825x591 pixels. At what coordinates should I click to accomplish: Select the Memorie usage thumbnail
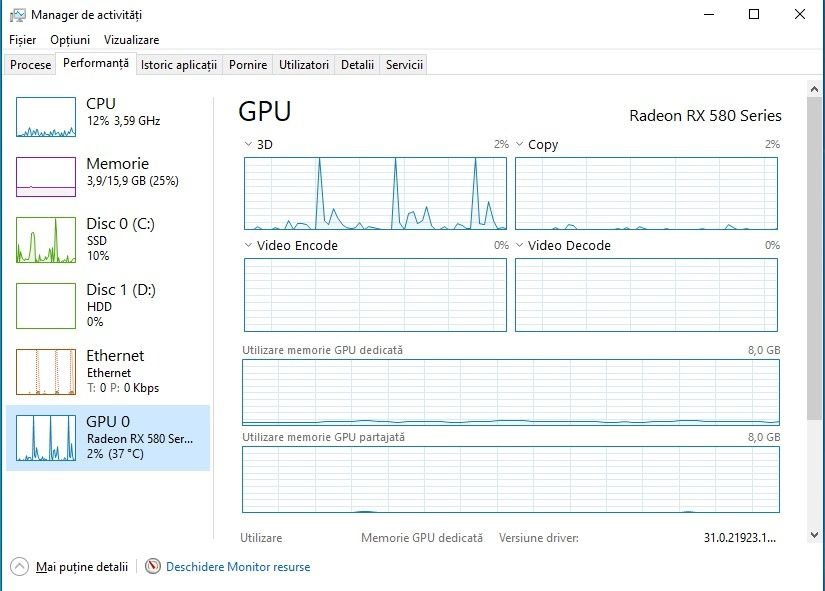pos(46,177)
